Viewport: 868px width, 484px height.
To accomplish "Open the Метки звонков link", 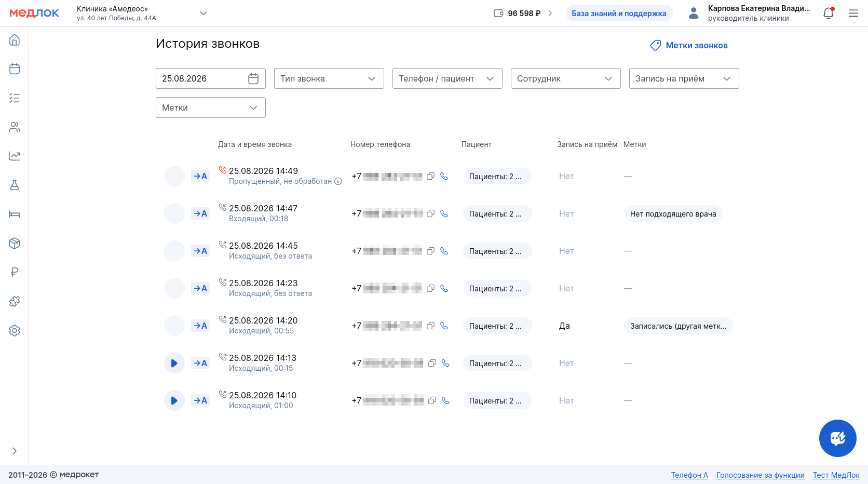I will [689, 46].
